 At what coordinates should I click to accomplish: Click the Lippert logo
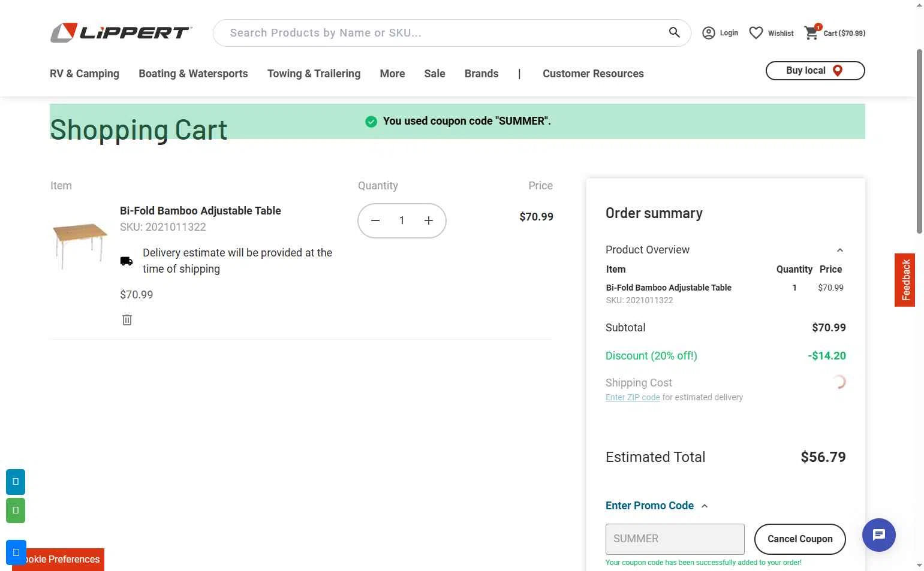tap(121, 33)
